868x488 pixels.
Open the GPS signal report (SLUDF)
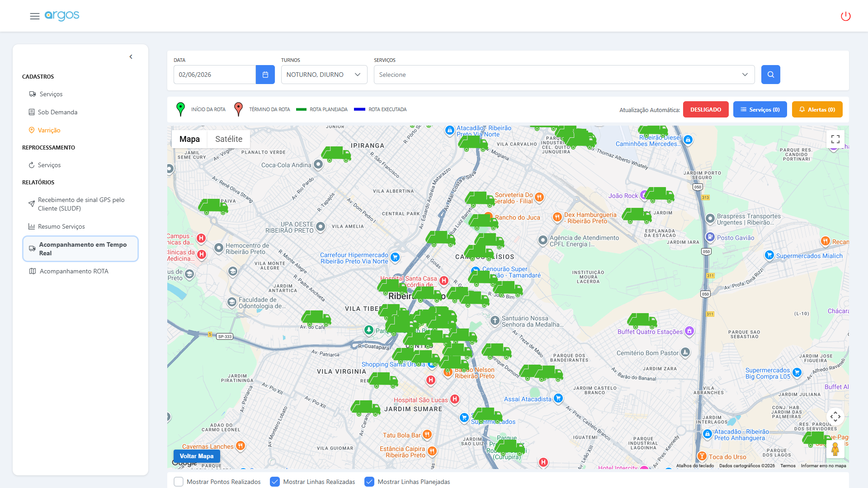(81, 204)
